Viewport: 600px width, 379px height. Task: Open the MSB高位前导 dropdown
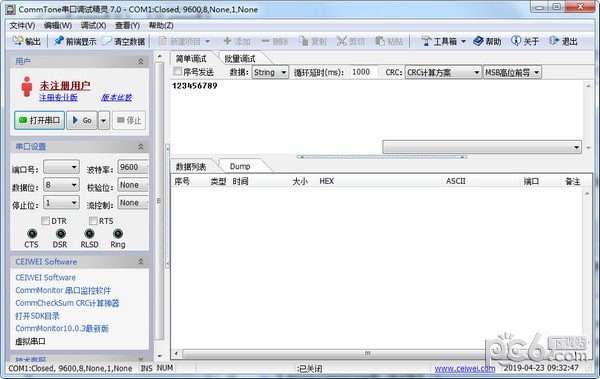[512, 72]
